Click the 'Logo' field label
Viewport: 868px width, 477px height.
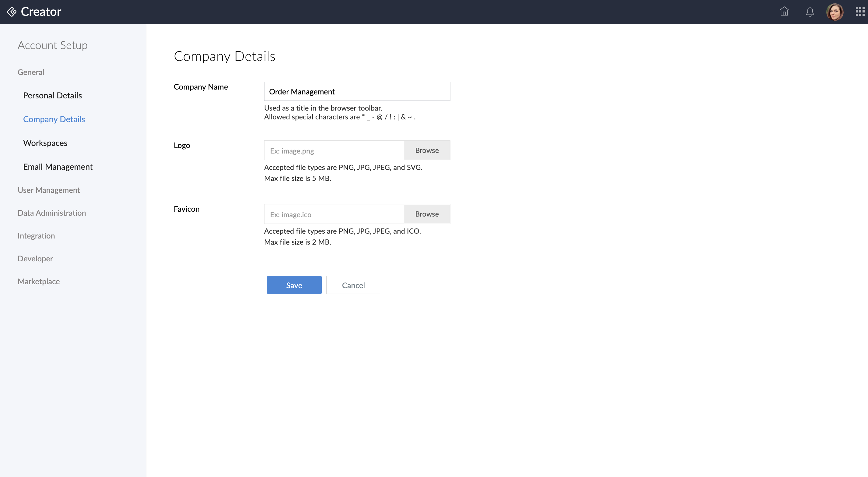pyautogui.click(x=182, y=145)
